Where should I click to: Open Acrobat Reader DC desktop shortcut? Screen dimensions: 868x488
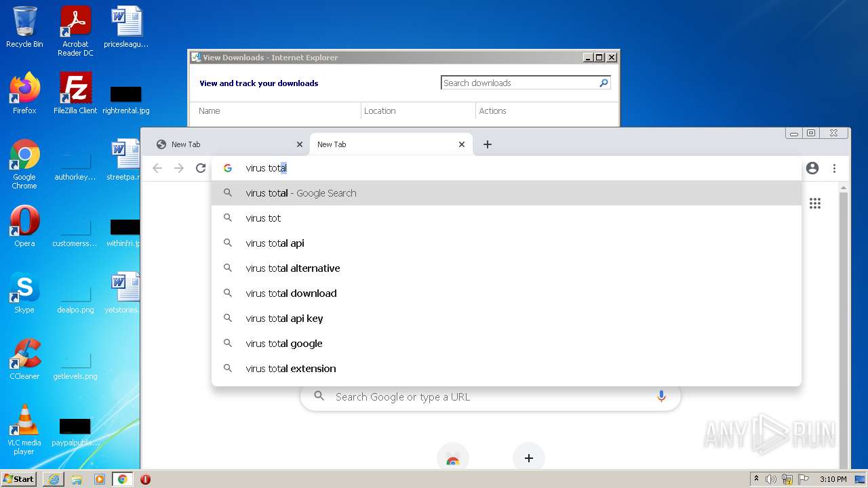click(75, 31)
